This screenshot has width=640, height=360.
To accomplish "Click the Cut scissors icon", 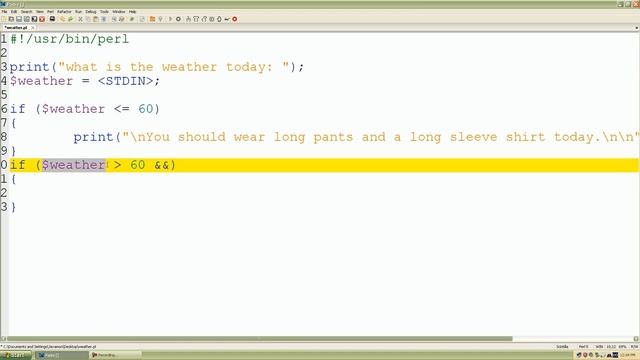I will 80,19.
